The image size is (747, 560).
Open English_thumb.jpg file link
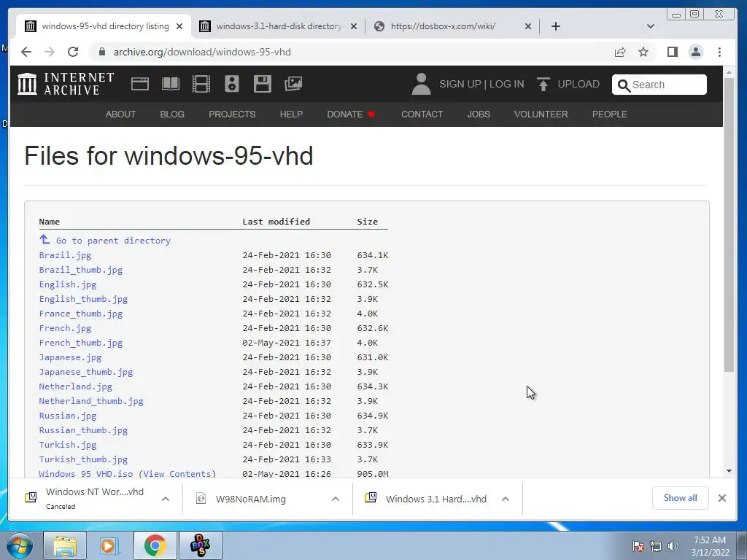click(x=83, y=299)
